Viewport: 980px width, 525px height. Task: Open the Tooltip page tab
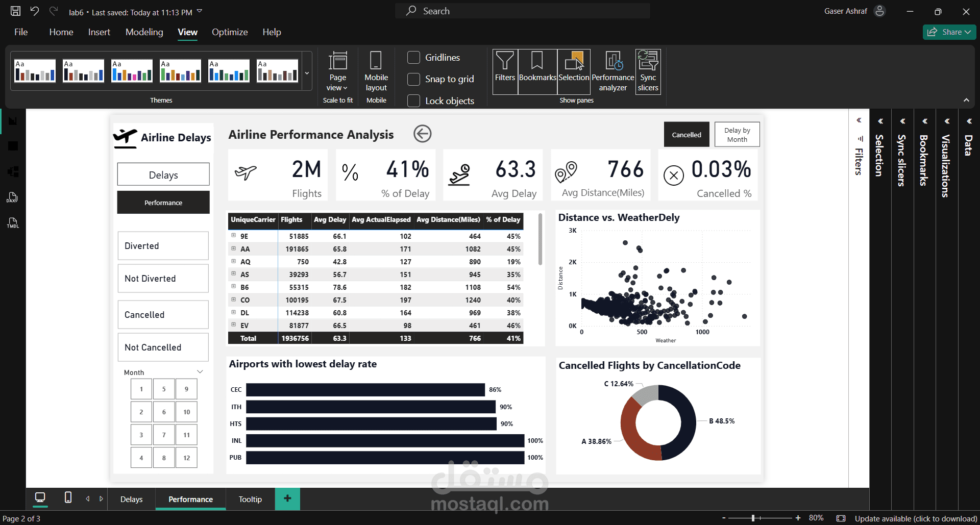pyautogui.click(x=250, y=499)
